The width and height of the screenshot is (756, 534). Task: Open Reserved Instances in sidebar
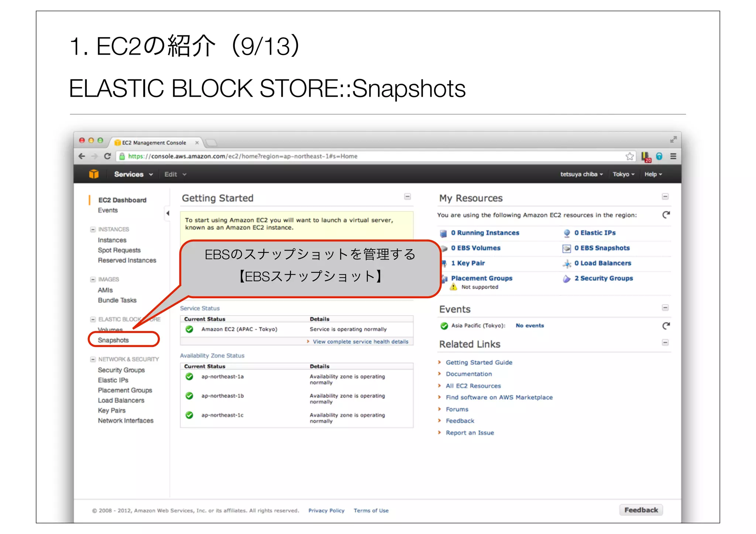pyautogui.click(x=127, y=261)
